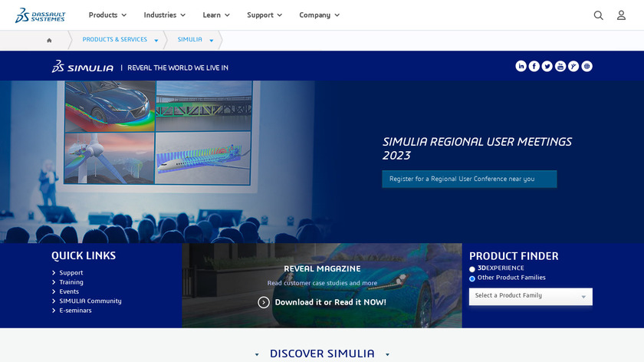The height and width of the screenshot is (362, 644).
Task: Click the DISCOVER SIMULIA heading
Action: coord(322,354)
